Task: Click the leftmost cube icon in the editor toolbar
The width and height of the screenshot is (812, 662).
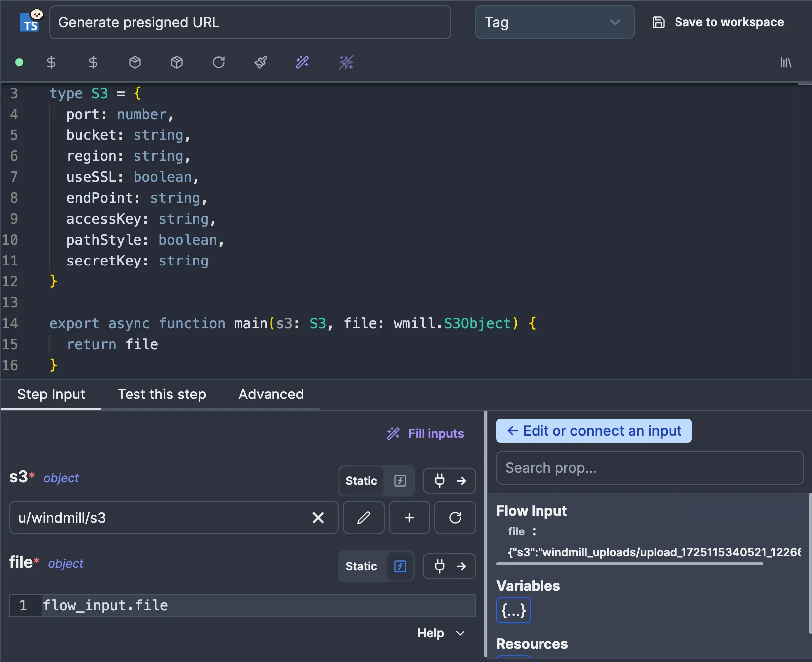Action: coord(135,62)
